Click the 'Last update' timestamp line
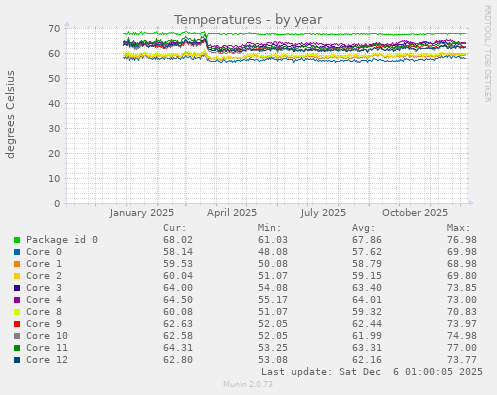Screen dimensions: 497x395 [372, 372]
